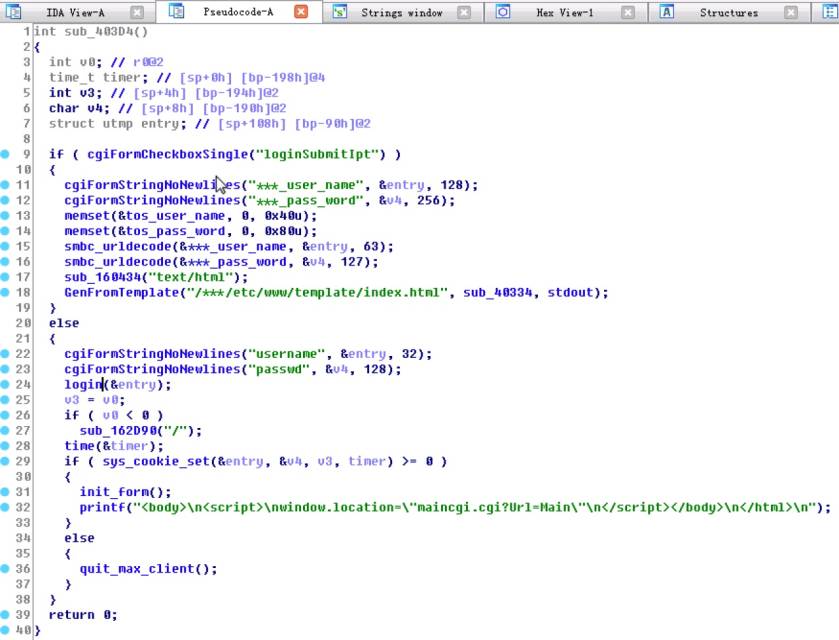Click the Pseudocode-A tab icon
This screenshot has width=839, height=640.
177,11
